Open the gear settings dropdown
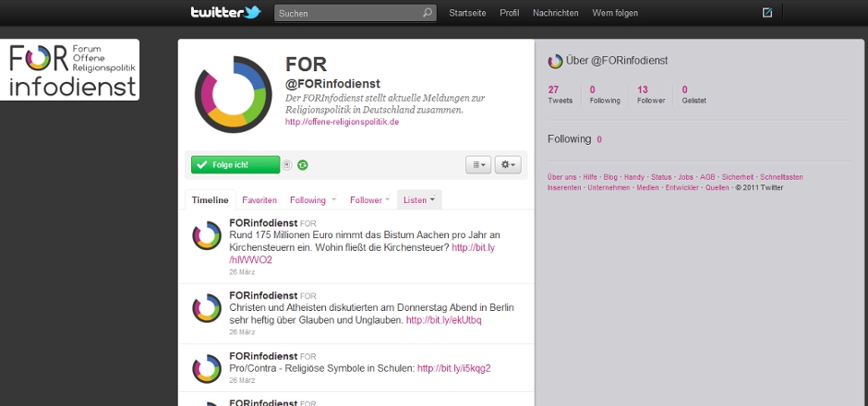868x406 pixels. [x=508, y=164]
